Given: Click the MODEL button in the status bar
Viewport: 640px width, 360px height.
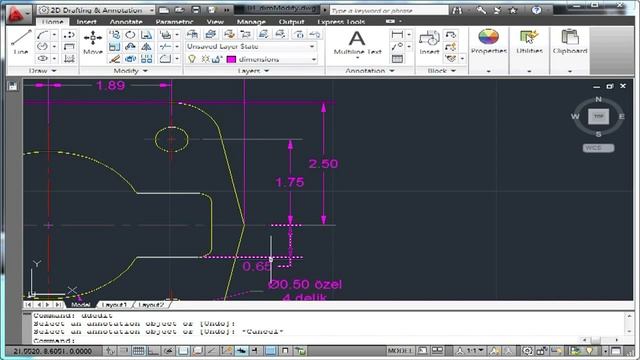Looking at the screenshot, I should [x=400, y=351].
